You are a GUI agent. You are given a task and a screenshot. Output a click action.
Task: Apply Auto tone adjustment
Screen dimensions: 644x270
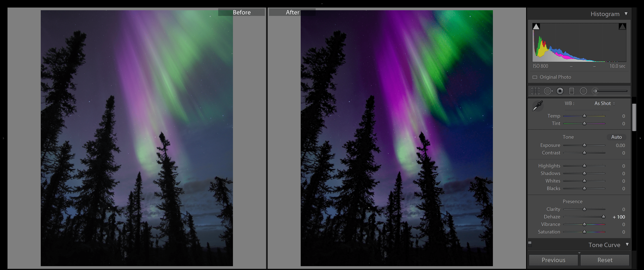616,137
